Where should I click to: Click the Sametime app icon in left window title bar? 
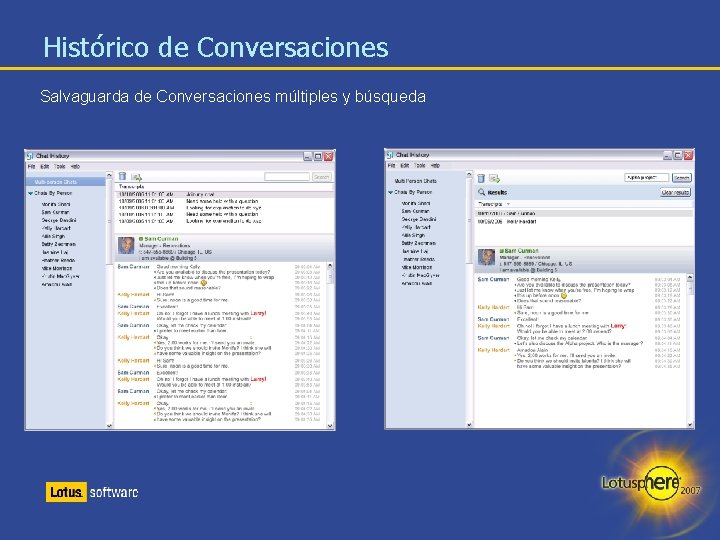click(x=30, y=156)
